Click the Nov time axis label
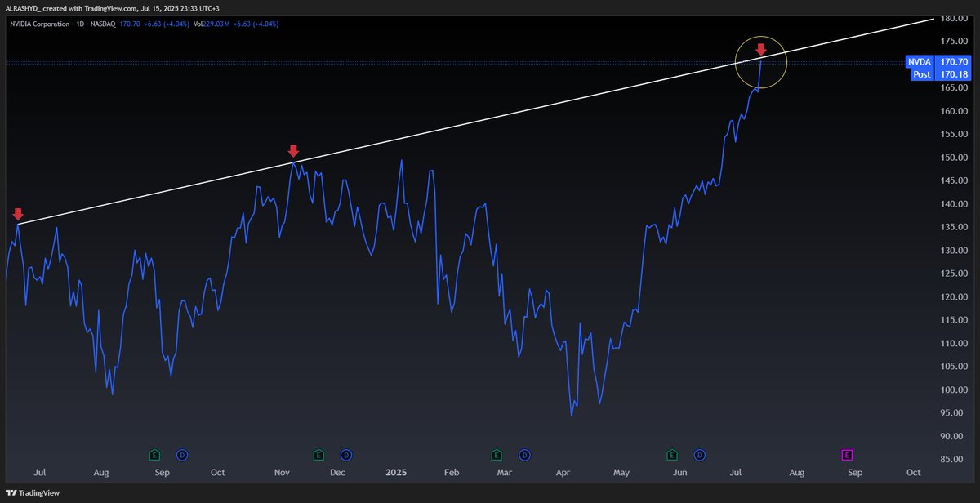 tap(282, 472)
